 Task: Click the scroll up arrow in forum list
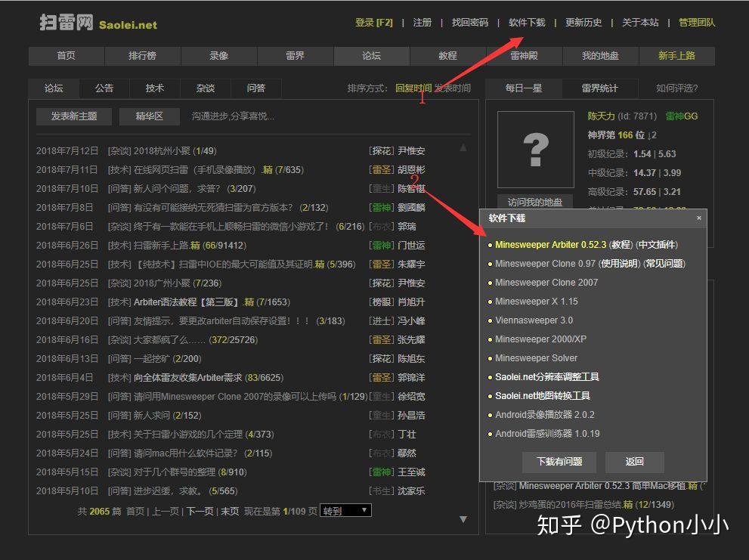(x=463, y=147)
